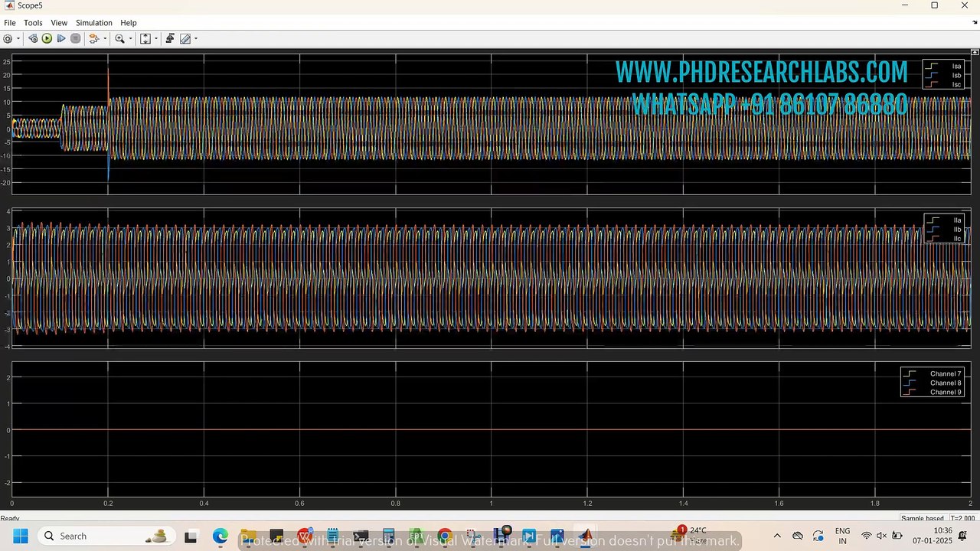The height and width of the screenshot is (551, 980).
Task: Click the ENG IN language indicator
Action: [842, 536]
